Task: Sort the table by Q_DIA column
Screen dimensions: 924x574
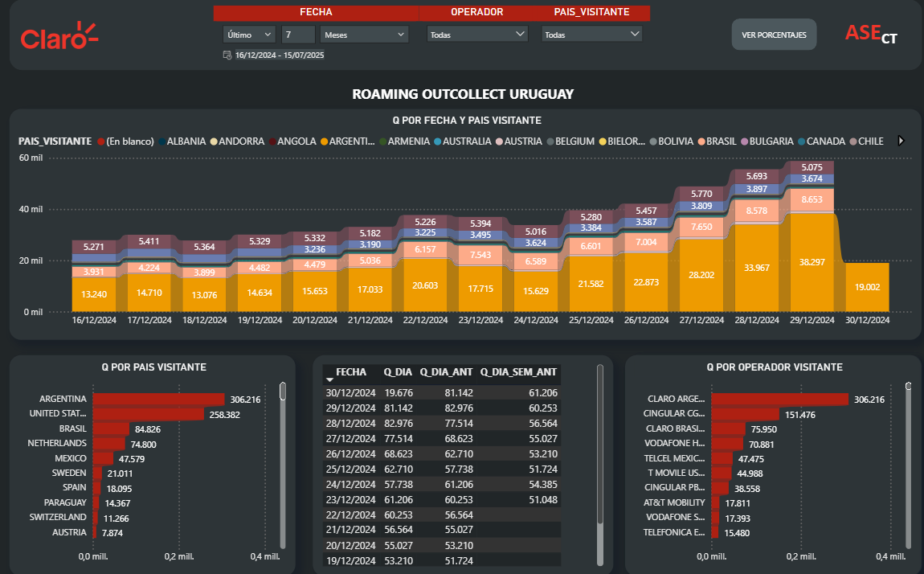Action: coord(398,372)
